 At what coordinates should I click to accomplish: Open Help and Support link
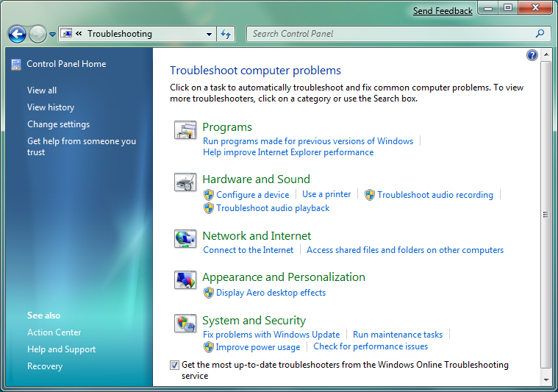62,349
